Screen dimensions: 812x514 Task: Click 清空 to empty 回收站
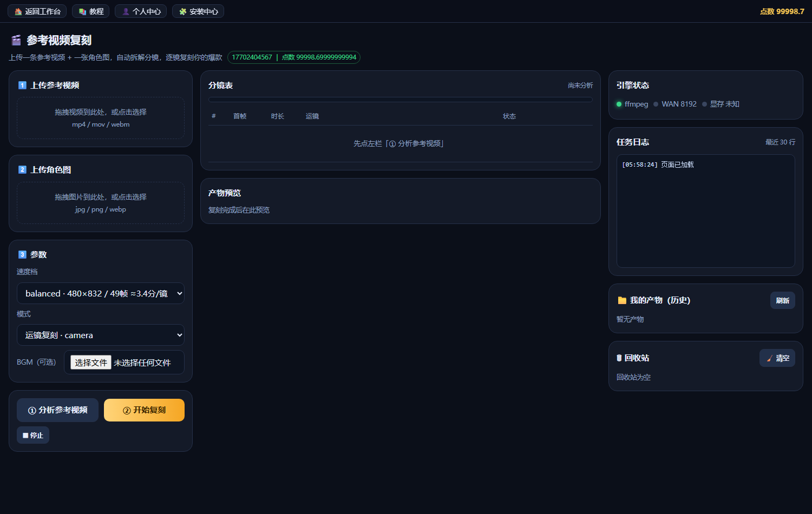tap(777, 358)
